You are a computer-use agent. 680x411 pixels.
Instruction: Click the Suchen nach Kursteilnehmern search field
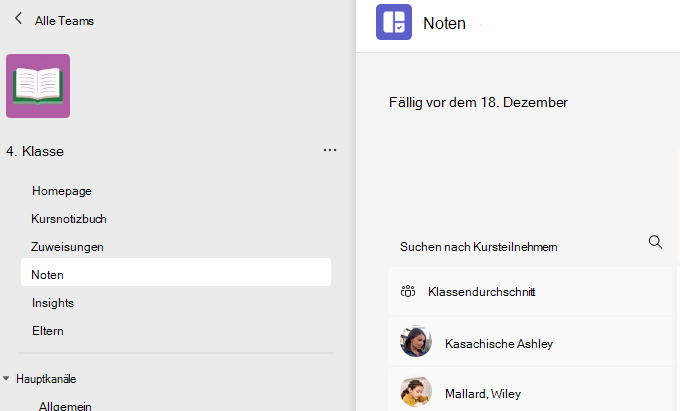[x=530, y=246]
